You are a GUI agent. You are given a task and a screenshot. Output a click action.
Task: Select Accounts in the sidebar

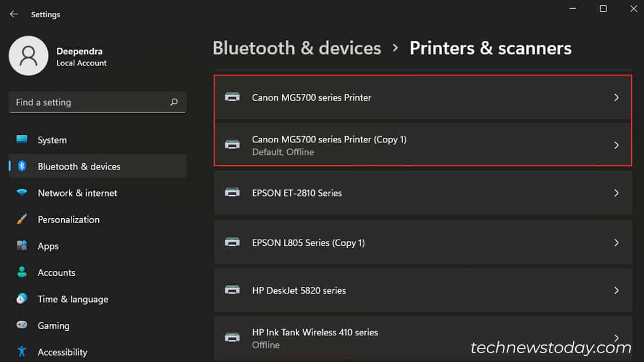56,272
